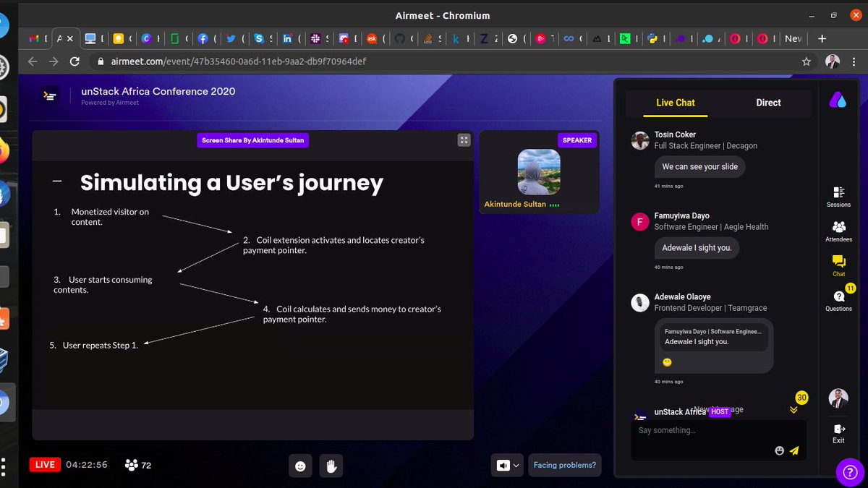The height and width of the screenshot is (488, 868).
Task: Jump to new messages double-chevron
Action: coord(793,410)
